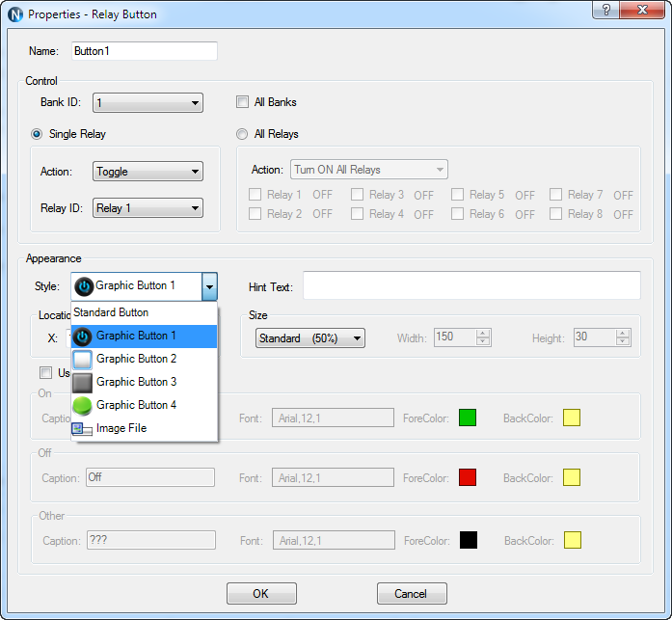
Task: Open the Size Standard (50%) dropdown
Action: (310, 338)
